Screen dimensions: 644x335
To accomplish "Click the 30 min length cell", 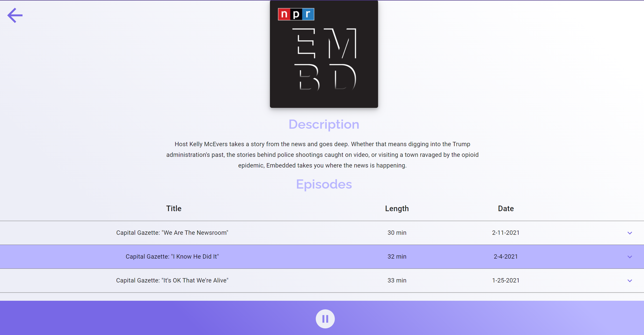I will 397,233.
